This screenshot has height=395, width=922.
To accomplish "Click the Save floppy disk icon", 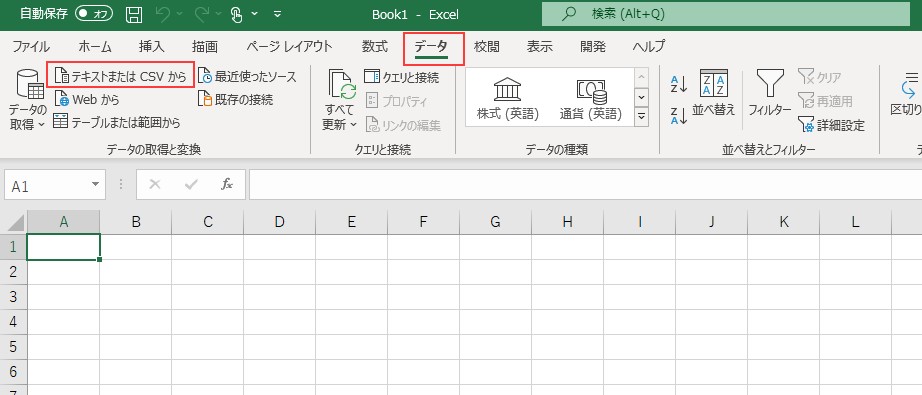I will coord(134,15).
